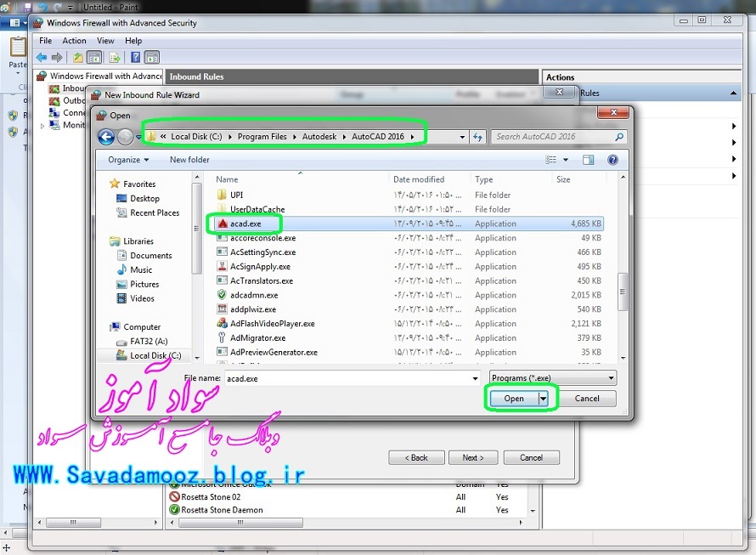Select Recent Places in the navigation pane
The height and width of the screenshot is (555, 756).
point(155,212)
